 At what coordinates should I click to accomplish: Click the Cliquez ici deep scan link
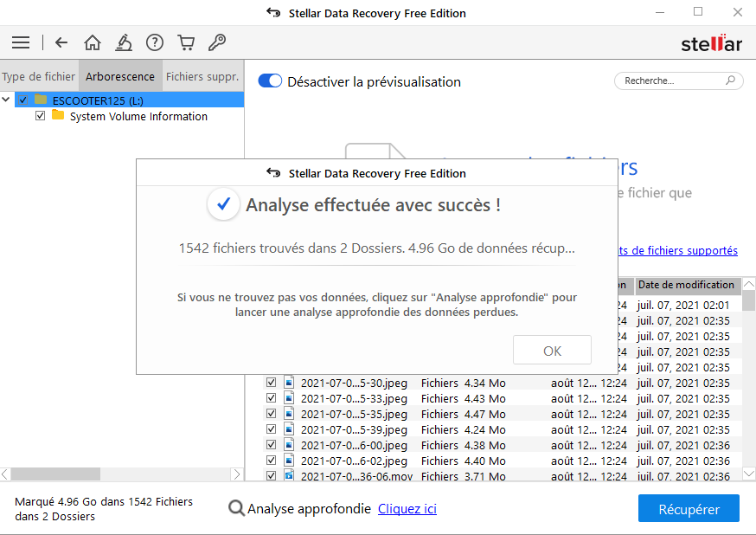[407, 508]
